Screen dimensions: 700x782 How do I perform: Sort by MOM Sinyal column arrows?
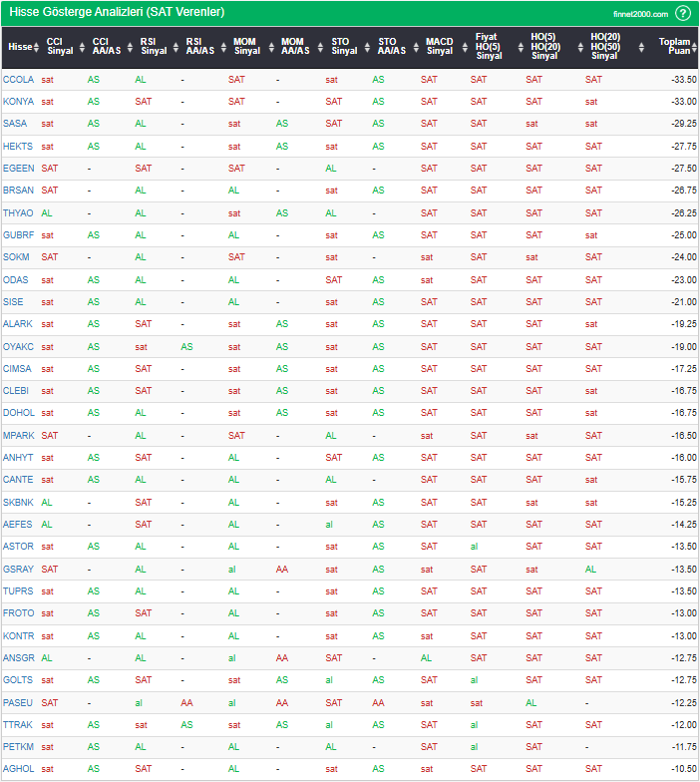271,48
